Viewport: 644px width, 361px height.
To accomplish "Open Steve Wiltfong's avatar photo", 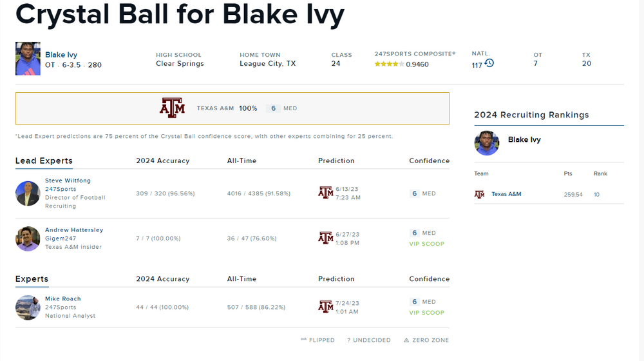I will (28, 193).
